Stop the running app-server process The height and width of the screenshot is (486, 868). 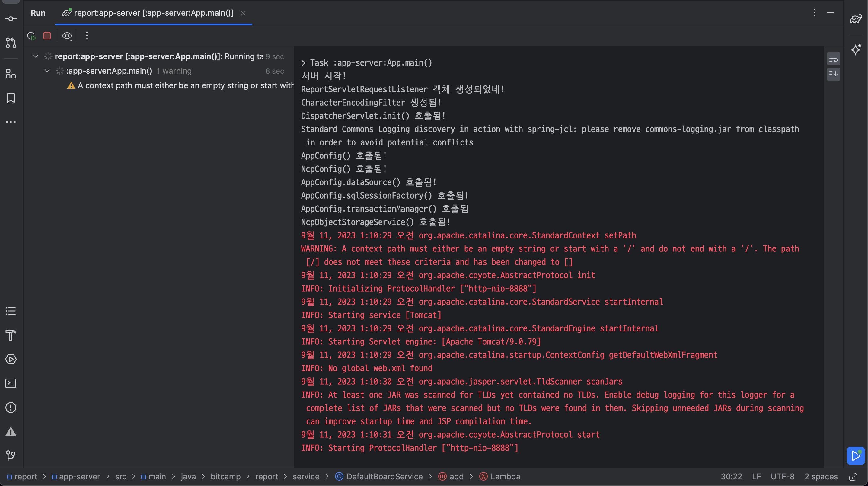(47, 36)
